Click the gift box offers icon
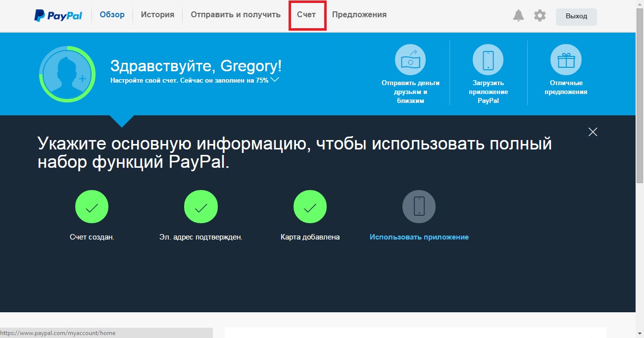This screenshot has width=644, height=338. click(x=566, y=60)
